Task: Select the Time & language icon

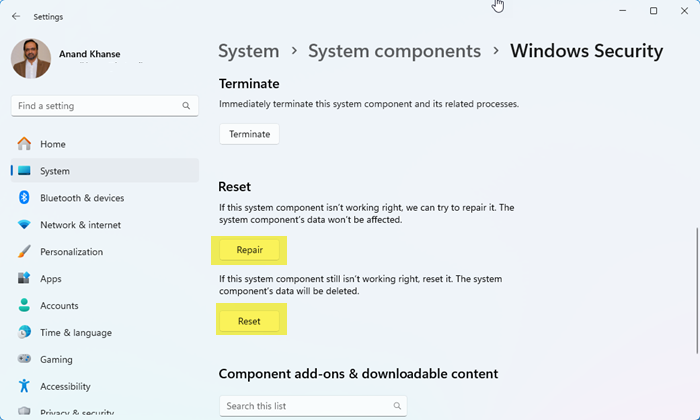Action: point(24,333)
